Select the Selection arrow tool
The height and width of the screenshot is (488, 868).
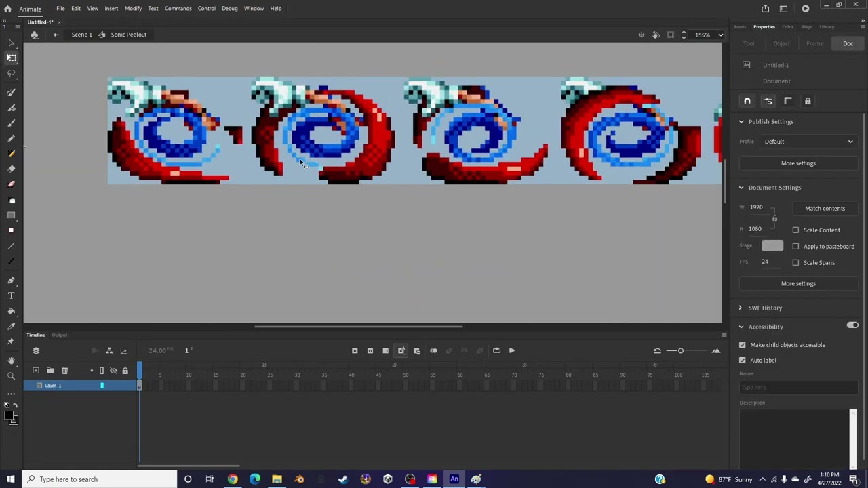[11, 43]
